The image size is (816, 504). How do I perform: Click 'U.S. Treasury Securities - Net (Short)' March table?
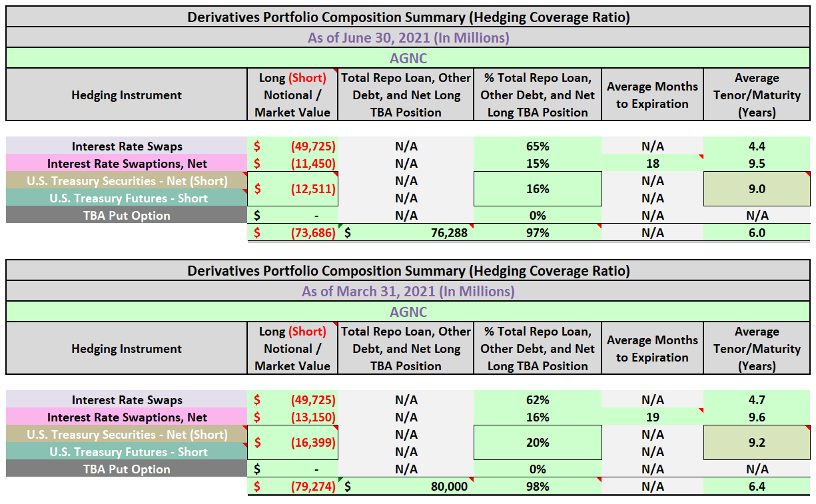[127, 435]
